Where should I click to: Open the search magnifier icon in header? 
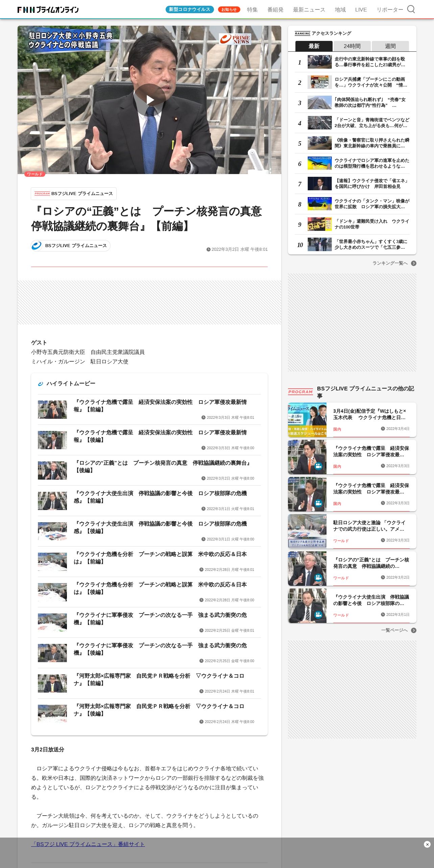411,9
